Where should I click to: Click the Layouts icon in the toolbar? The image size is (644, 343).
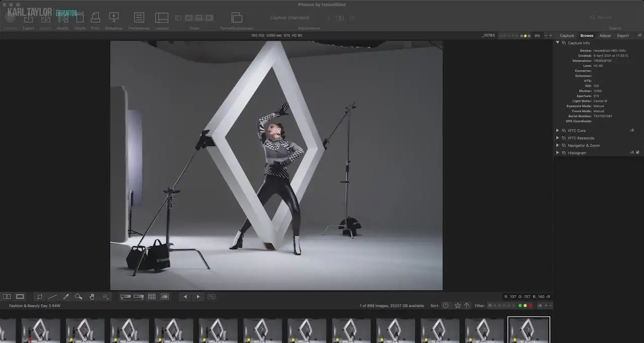162,18
